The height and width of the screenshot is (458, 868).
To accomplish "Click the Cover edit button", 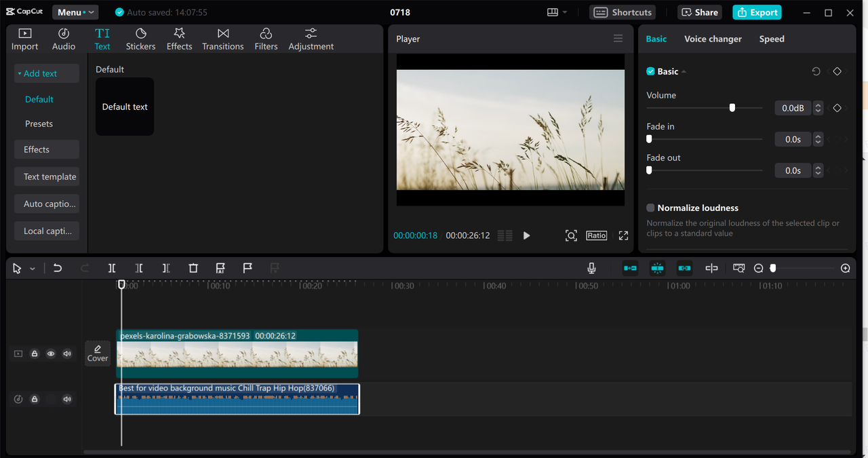I will pyautogui.click(x=98, y=353).
